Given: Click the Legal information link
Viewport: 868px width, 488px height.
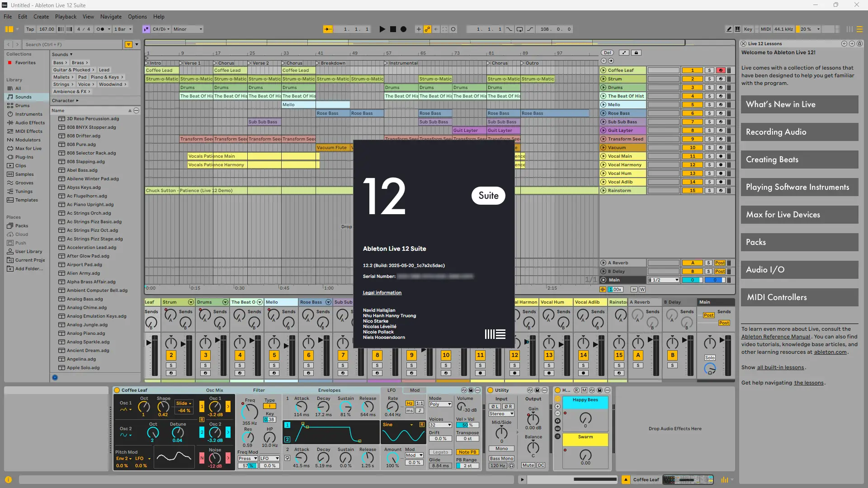Looking at the screenshot, I should (x=382, y=293).
